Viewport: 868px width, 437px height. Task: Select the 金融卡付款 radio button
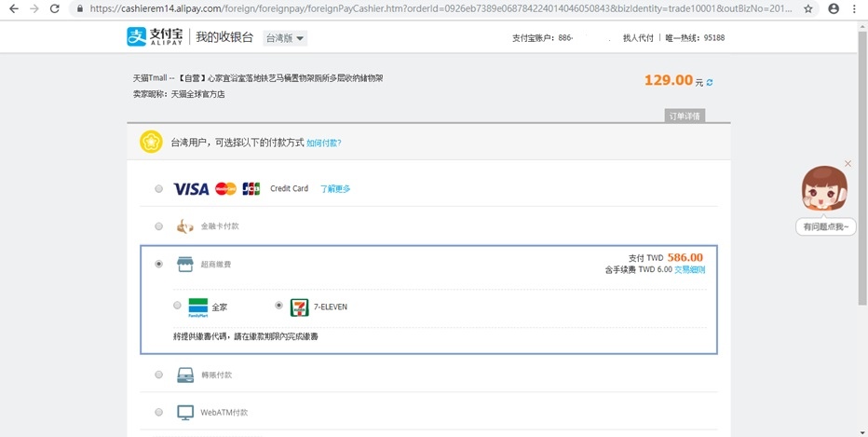click(x=159, y=226)
